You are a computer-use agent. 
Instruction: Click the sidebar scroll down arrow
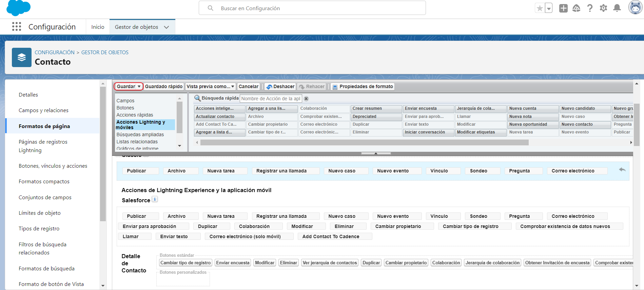tap(103, 286)
